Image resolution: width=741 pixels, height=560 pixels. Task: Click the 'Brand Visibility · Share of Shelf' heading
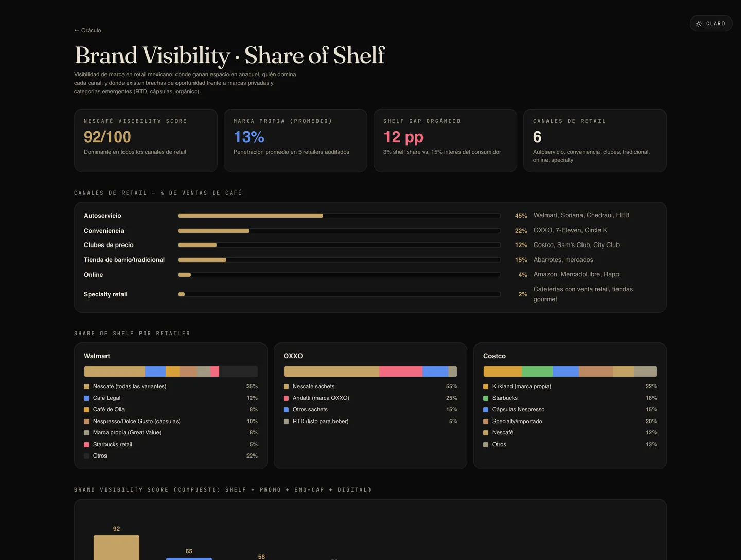230,55
